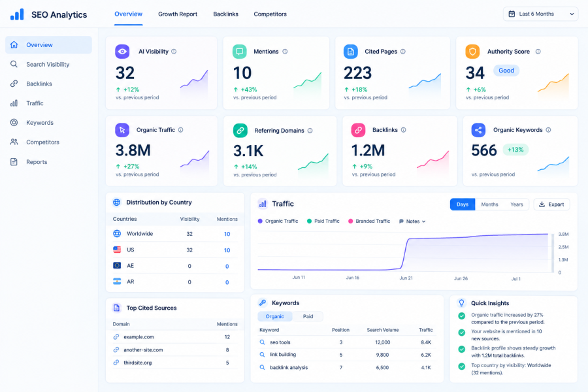588x392 pixels.
Task: Show info tooltip for Referring Domains
Action: [310, 131]
